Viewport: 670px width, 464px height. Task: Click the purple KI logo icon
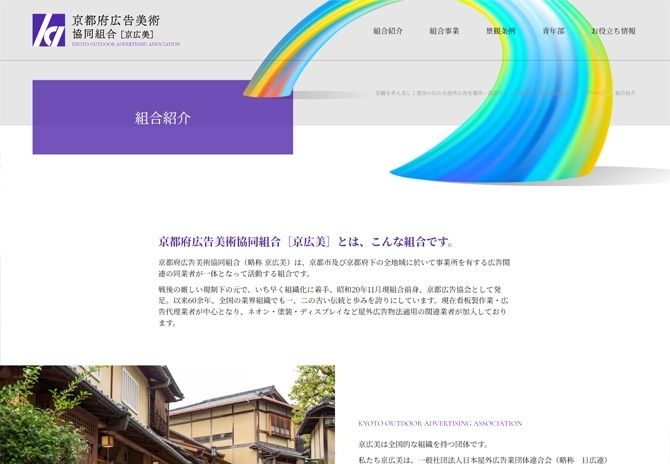click(48, 30)
